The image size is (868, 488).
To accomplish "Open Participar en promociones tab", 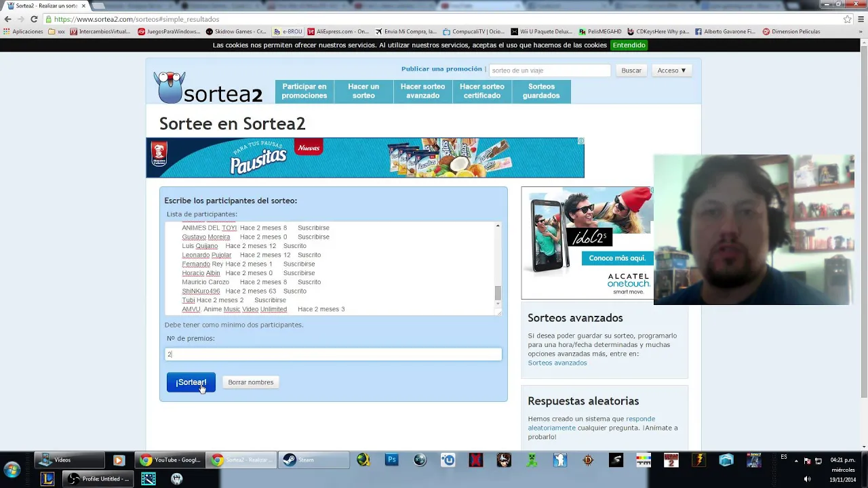I will coord(304,91).
